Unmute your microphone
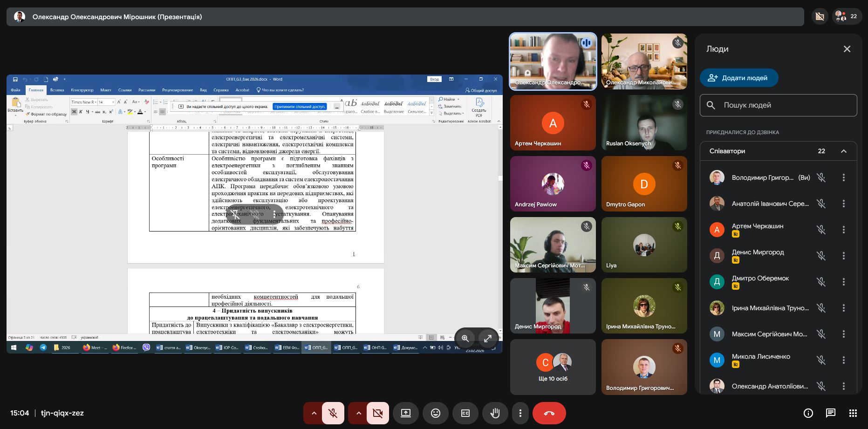 [x=333, y=413]
